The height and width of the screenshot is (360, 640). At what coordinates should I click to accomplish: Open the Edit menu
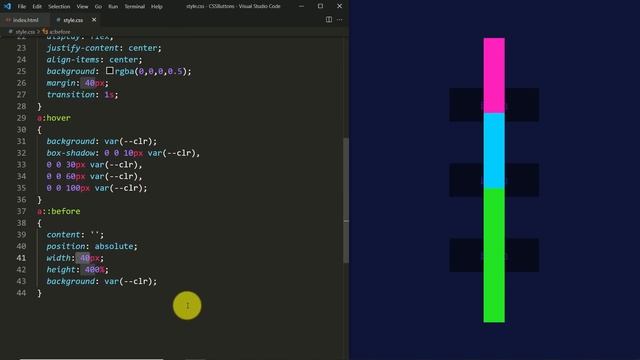(37, 7)
